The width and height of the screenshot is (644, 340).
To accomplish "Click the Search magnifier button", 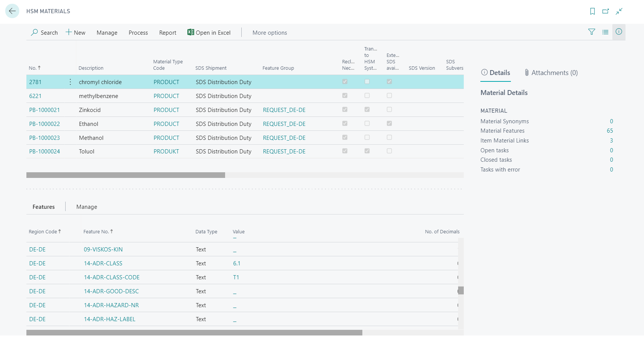I will point(44,32).
